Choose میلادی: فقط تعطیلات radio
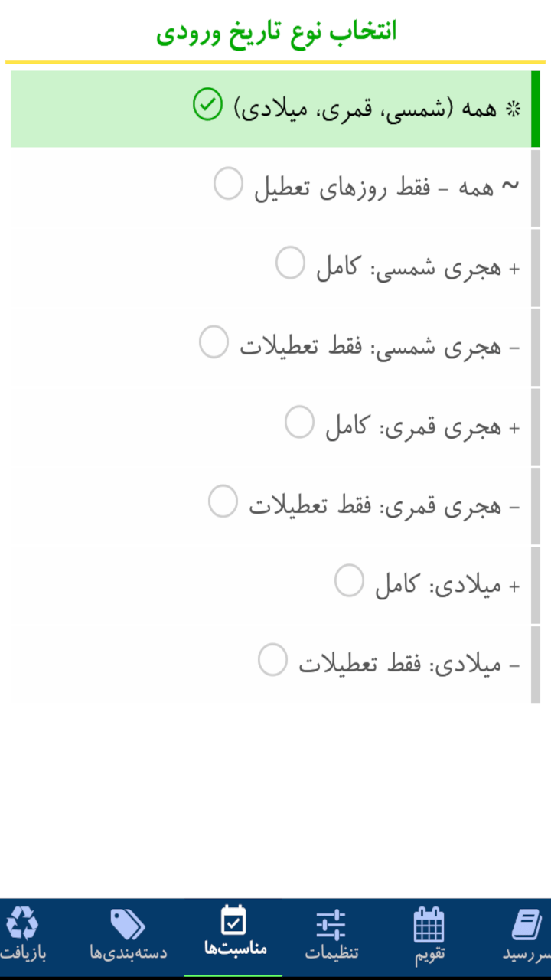 (x=272, y=660)
